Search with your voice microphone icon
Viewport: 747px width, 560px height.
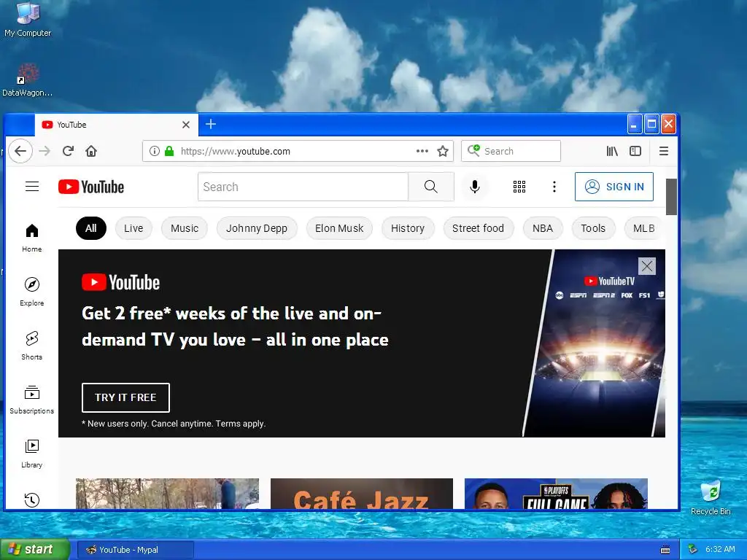point(474,187)
